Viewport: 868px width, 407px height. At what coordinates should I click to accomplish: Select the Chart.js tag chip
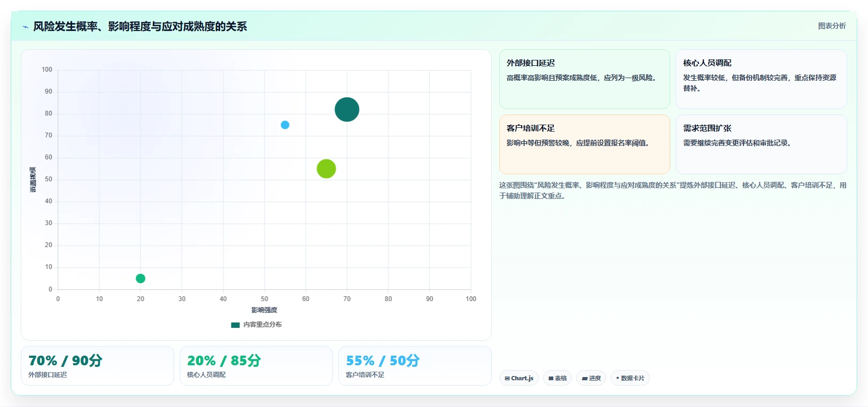519,378
